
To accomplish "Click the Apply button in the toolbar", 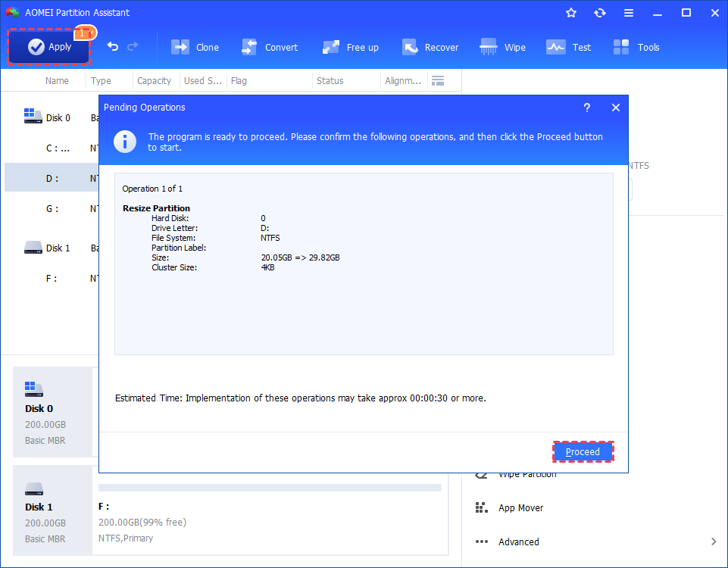I will click(48, 47).
